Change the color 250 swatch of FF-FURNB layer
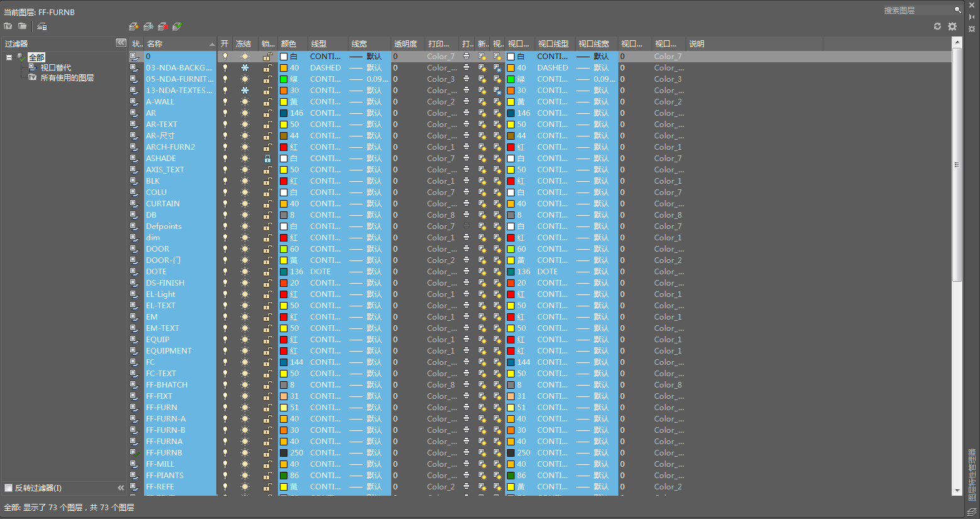 284,453
